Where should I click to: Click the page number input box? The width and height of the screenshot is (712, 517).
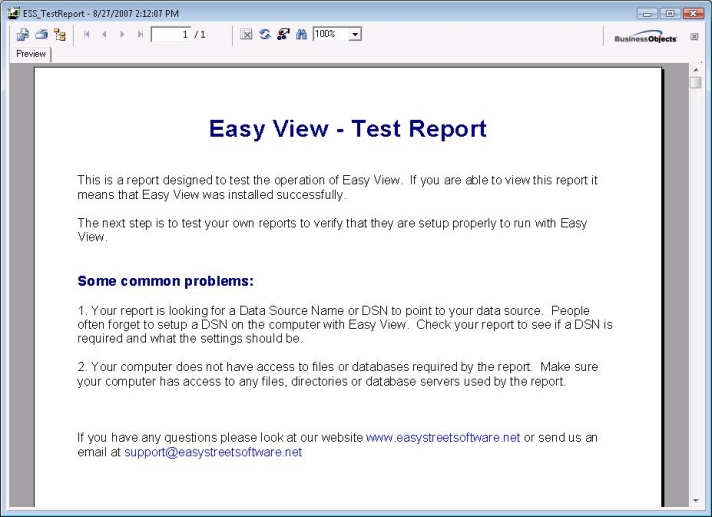[171, 34]
